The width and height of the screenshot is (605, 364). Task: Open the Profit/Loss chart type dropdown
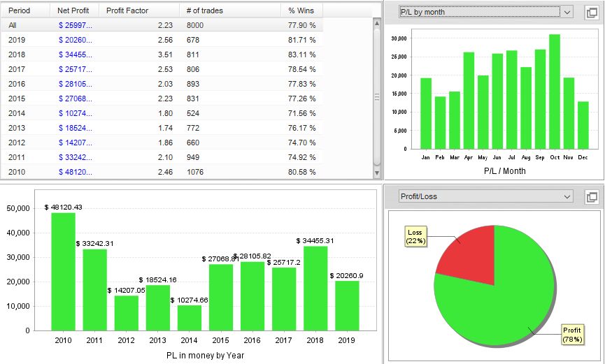click(485, 196)
